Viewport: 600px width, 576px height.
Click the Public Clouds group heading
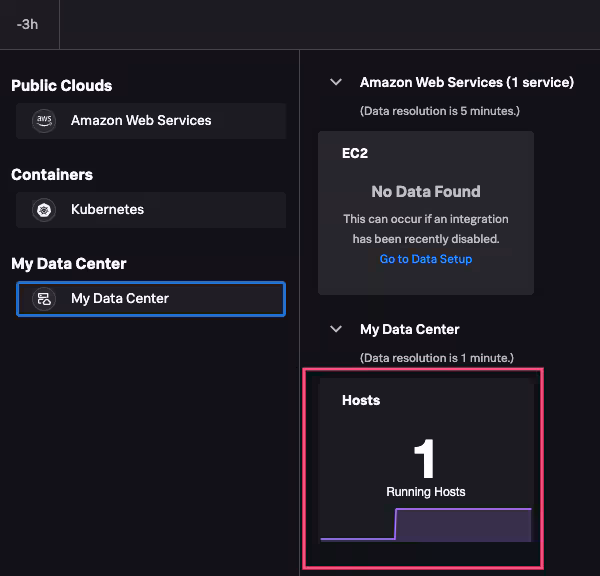[x=62, y=86]
